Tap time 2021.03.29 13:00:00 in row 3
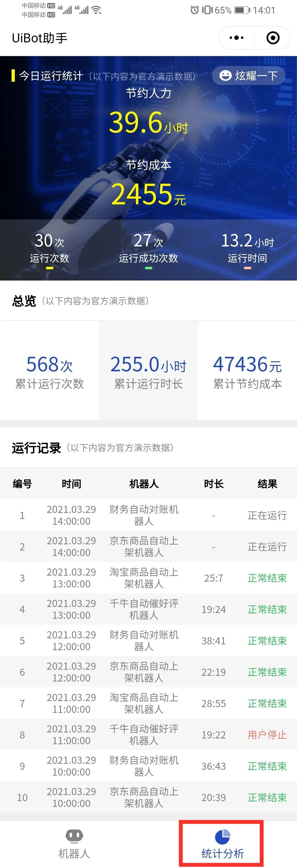Screen dimensions: 297x868 click(71, 578)
